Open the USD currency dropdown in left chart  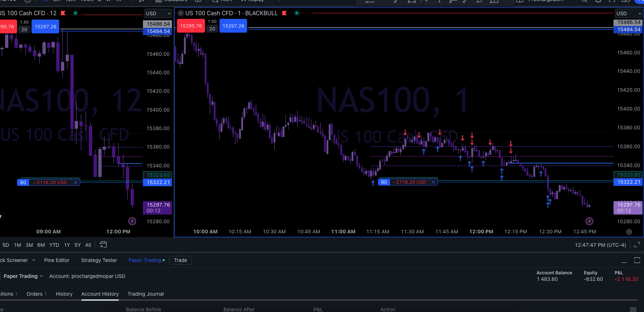pyautogui.click(x=158, y=13)
